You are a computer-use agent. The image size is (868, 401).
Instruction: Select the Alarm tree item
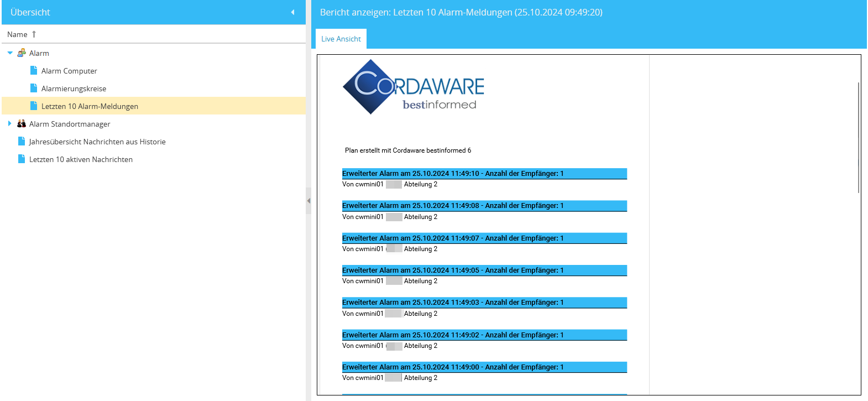(39, 53)
